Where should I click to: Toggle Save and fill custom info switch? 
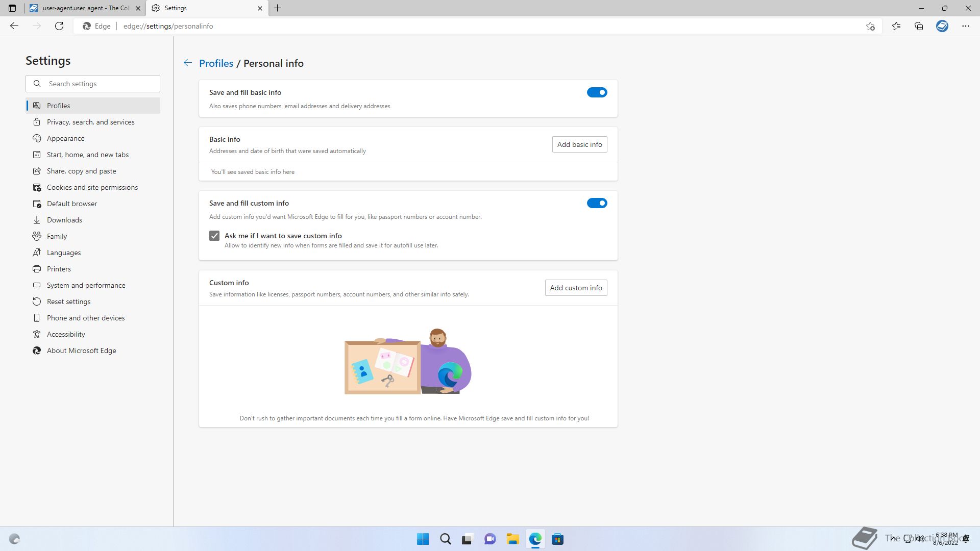pos(597,203)
